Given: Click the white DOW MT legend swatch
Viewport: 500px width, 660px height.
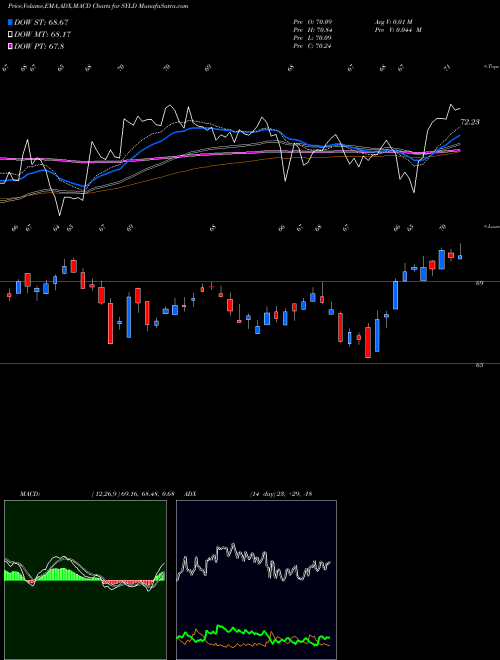Looking at the screenshot, I should [x=10, y=35].
